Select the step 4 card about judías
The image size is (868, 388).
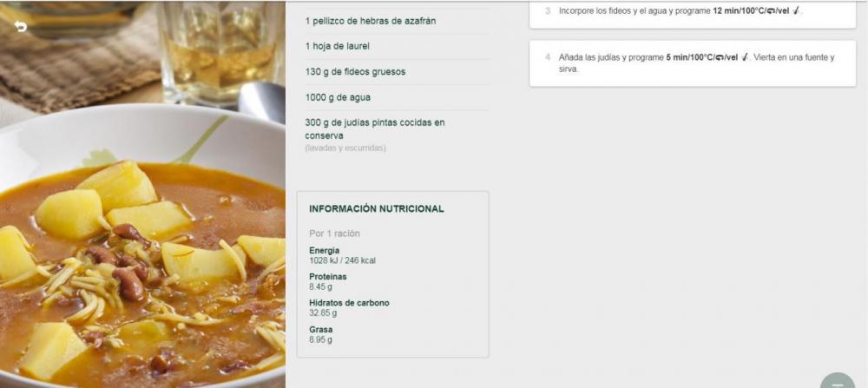tap(693, 63)
